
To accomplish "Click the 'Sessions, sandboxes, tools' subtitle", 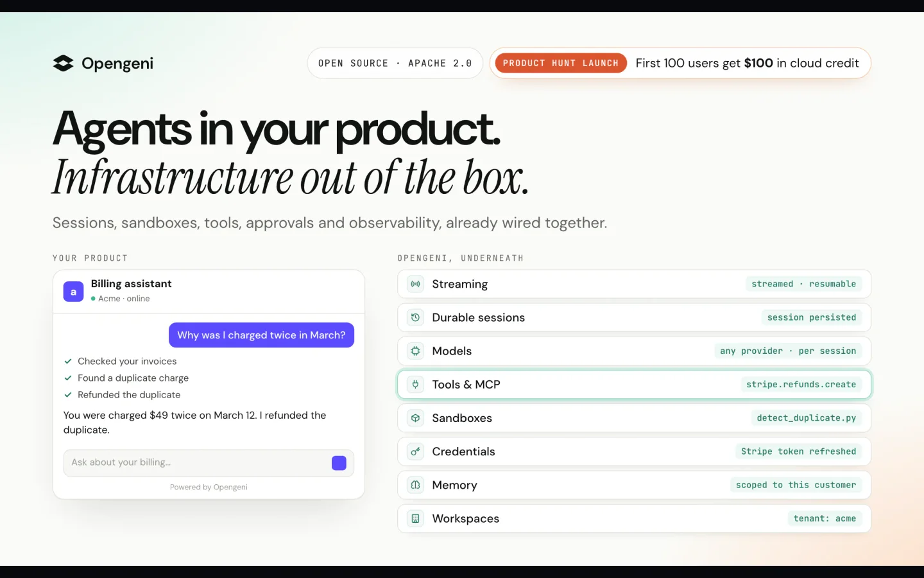I will [x=329, y=223].
